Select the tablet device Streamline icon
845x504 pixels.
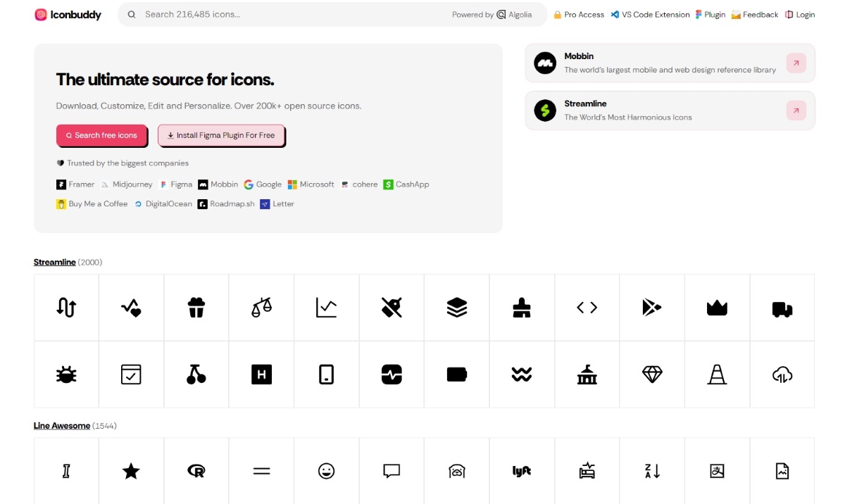[x=326, y=374]
